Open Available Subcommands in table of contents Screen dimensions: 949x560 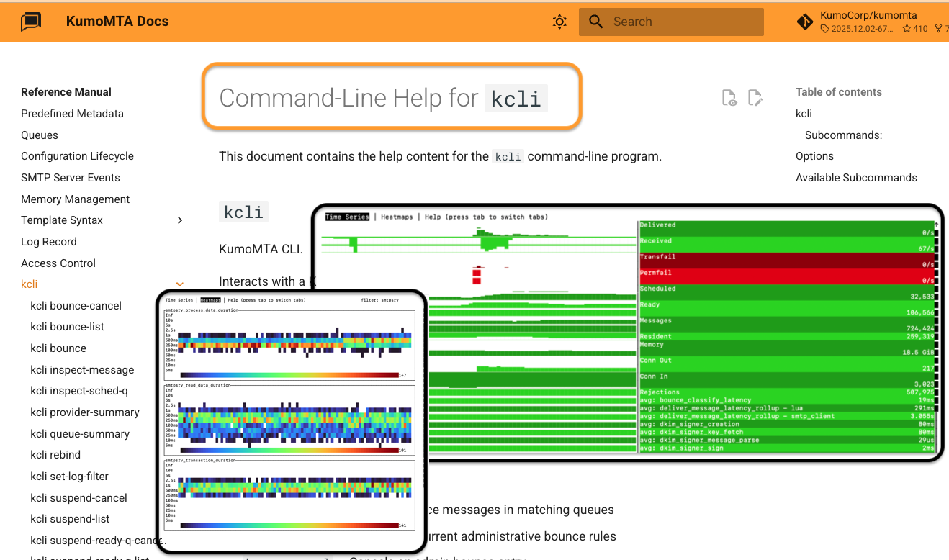857,177
